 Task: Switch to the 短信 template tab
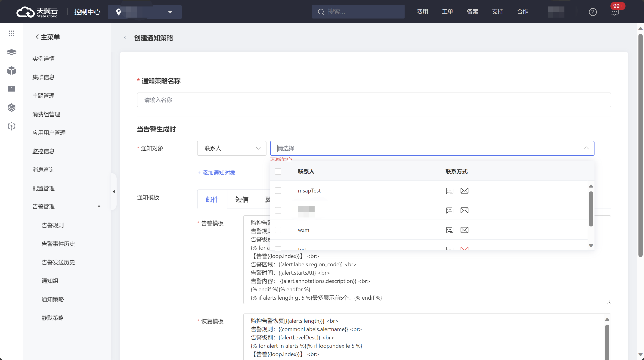tap(242, 199)
